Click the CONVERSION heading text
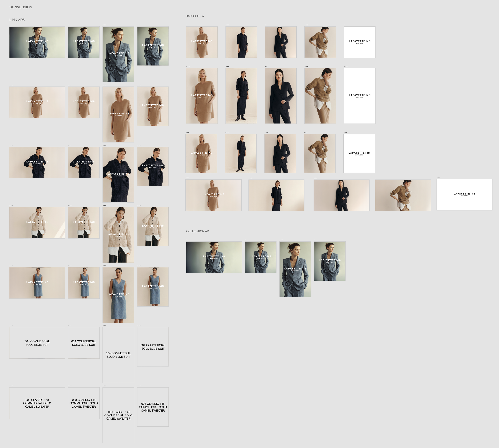The width and height of the screenshot is (499, 448). (x=21, y=7)
